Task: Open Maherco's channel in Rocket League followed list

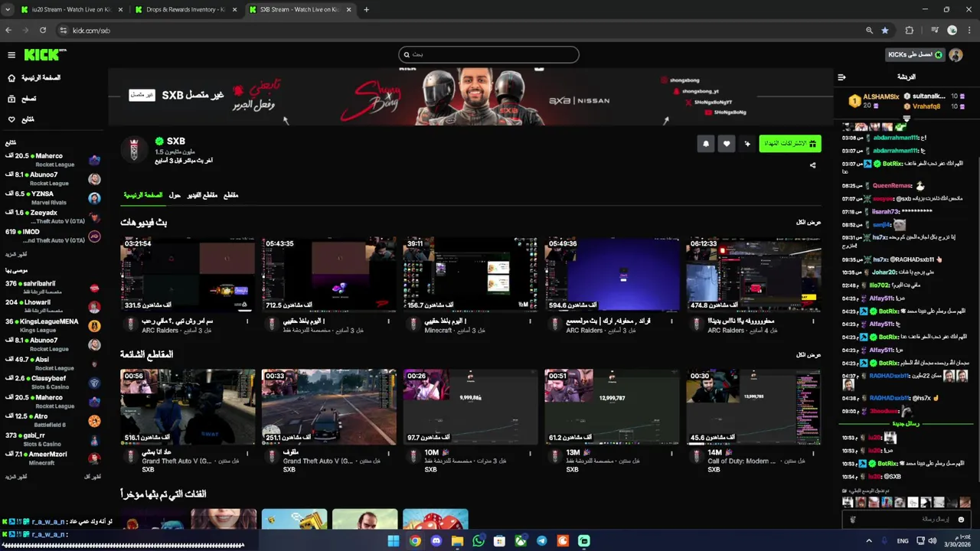Action: click(x=51, y=160)
